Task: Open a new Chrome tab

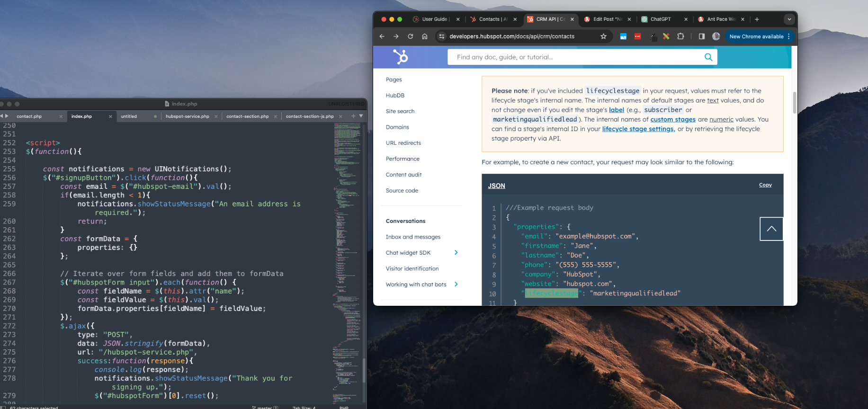Action: (x=757, y=19)
